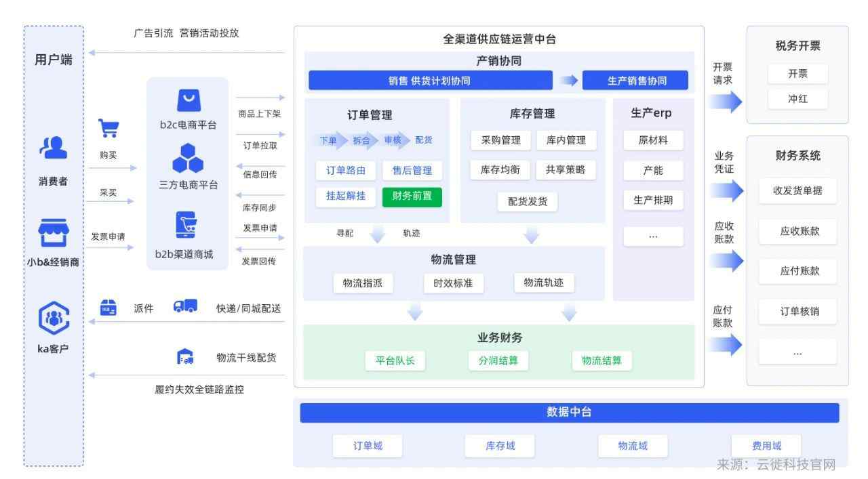868x479 pixels.
Task: Switch to 生产销售协同 section
Action: pyautogui.click(x=635, y=81)
